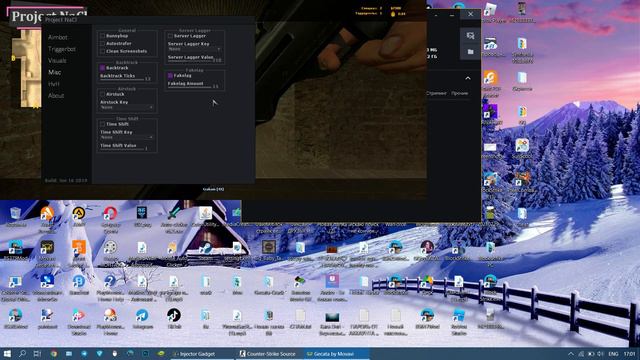Screen dimensions: 640x360
Task: Open the film-reel media player shortcut
Action: [x=110, y=247]
